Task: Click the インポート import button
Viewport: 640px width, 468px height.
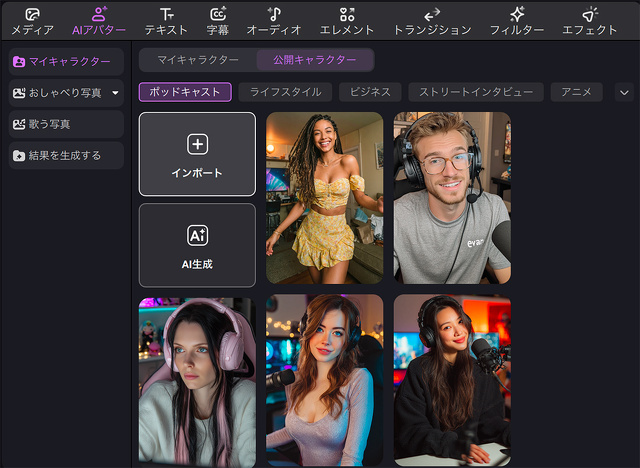Action: (197, 154)
